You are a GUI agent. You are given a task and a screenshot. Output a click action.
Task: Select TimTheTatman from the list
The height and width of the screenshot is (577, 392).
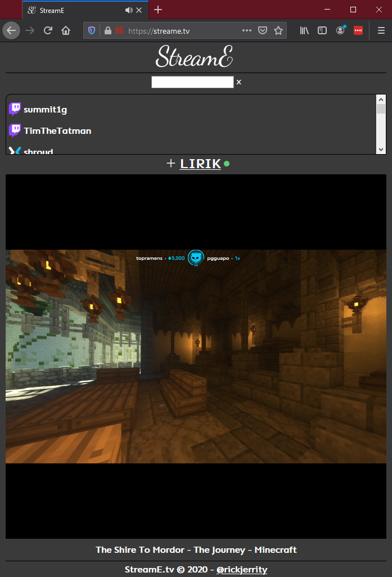click(x=57, y=131)
